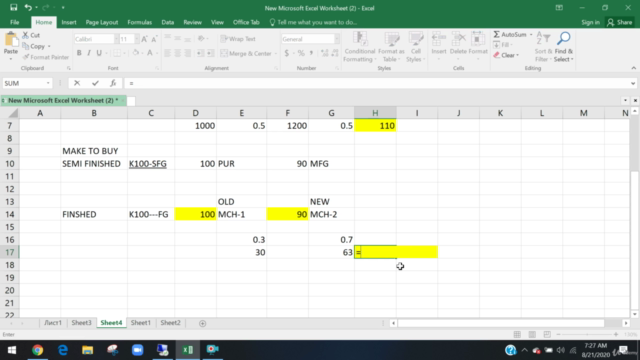
Task: Select Sheet1 worksheet tab
Action: (x=140, y=323)
